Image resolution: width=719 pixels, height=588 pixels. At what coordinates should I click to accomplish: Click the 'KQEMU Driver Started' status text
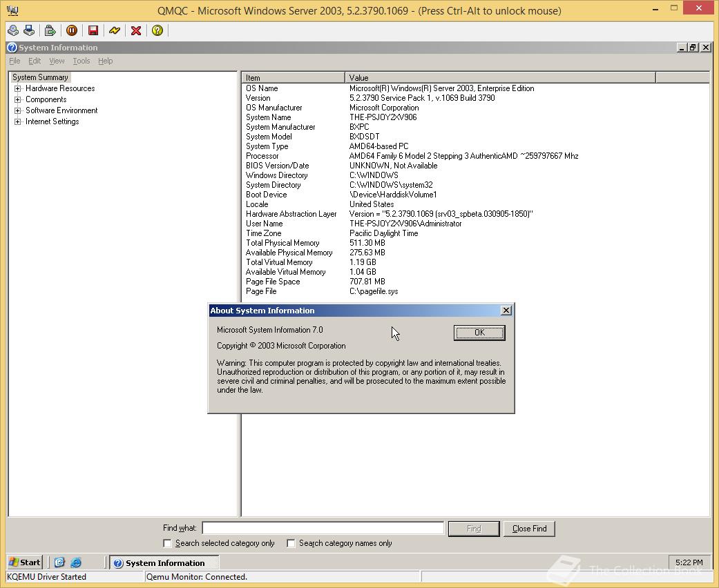(x=46, y=576)
